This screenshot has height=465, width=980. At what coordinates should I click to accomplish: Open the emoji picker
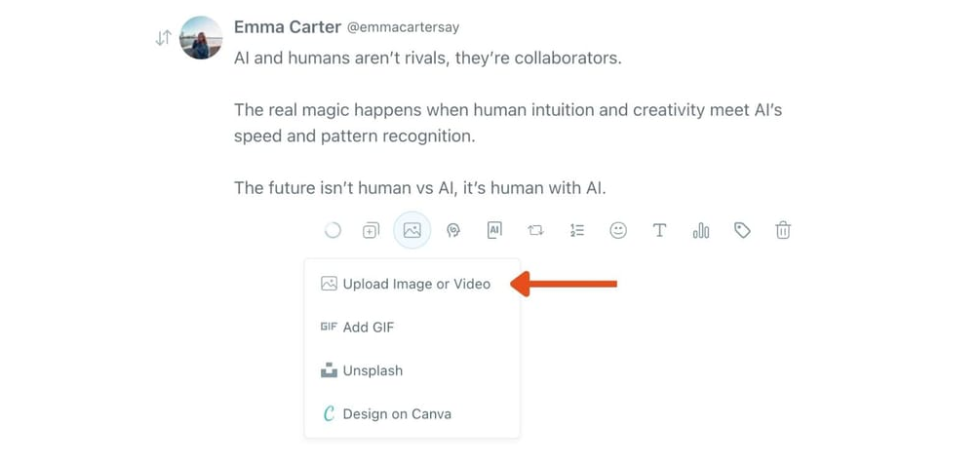[x=618, y=230]
